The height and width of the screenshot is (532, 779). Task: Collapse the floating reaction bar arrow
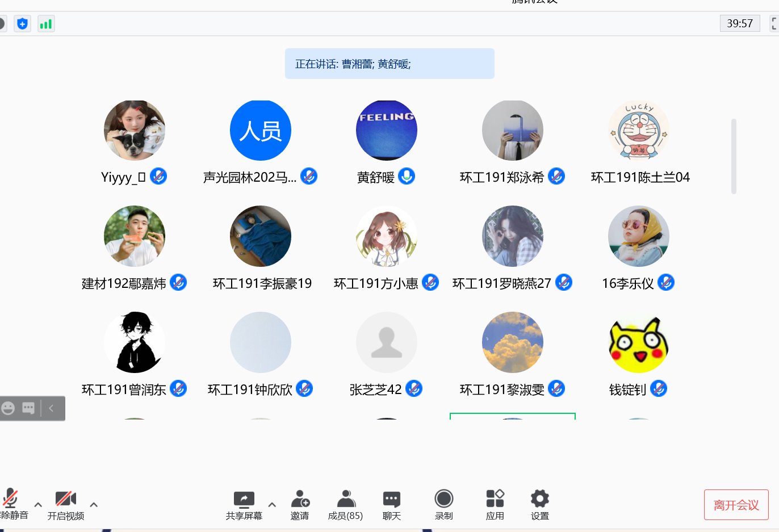click(x=51, y=408)
